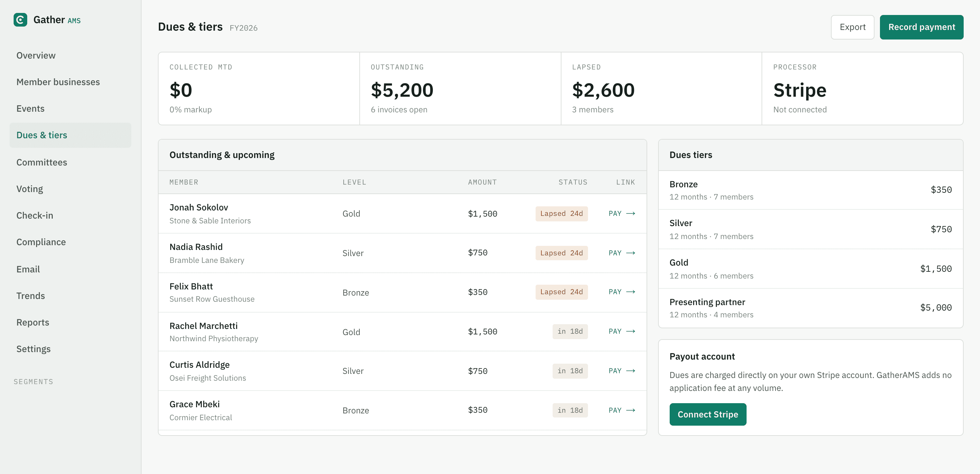Viewport: 980px width, 474px height.
Task: Open Reports from sidebar
Action: click(x=70, y=322)
